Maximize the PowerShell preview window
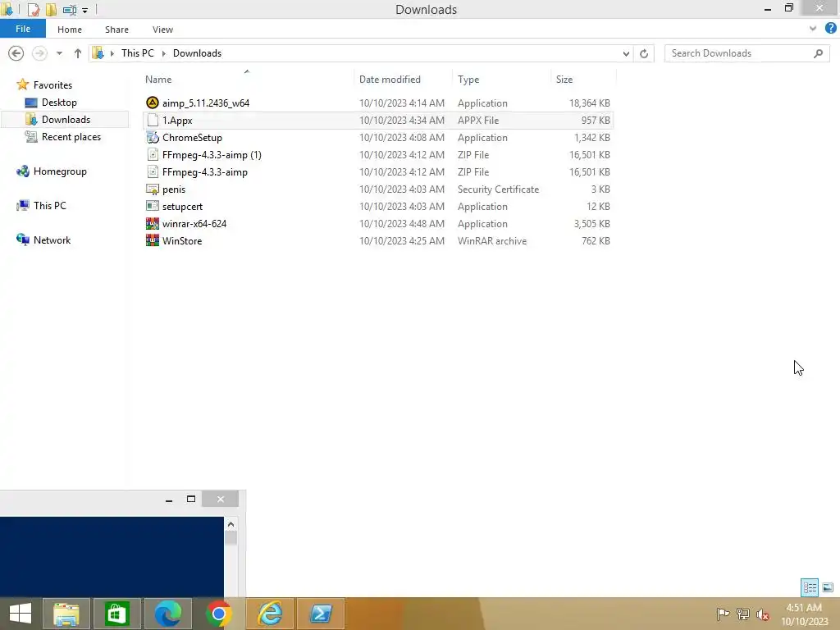Viewport: 840px width, 630px height. coord(190,499)
